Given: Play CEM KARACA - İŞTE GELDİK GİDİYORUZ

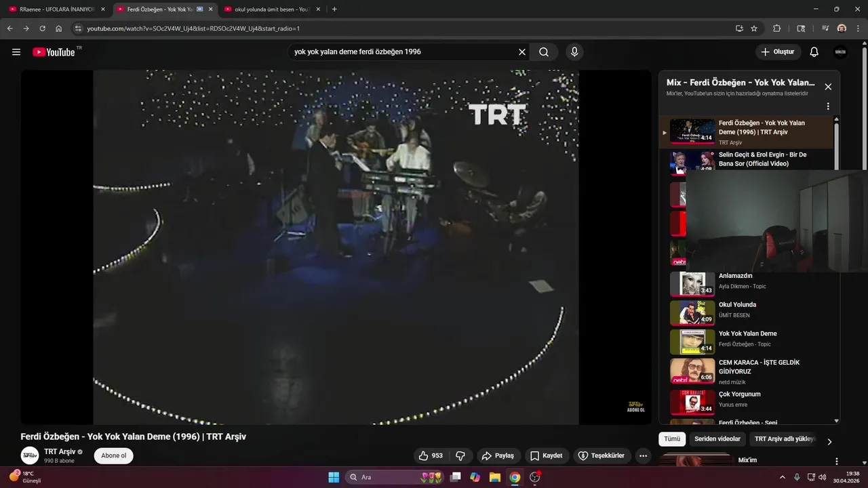Looking at the screenshot, I should (x=746, y=371).
